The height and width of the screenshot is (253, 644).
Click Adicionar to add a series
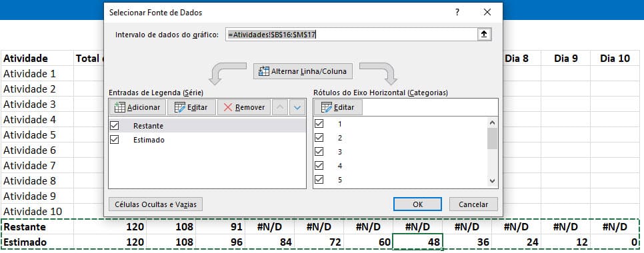point(137,107)
